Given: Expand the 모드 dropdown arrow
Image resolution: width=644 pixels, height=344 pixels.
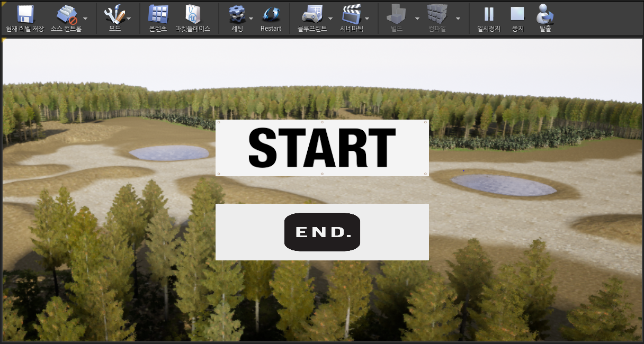Looking at the screenshot, I should point(129,18).
